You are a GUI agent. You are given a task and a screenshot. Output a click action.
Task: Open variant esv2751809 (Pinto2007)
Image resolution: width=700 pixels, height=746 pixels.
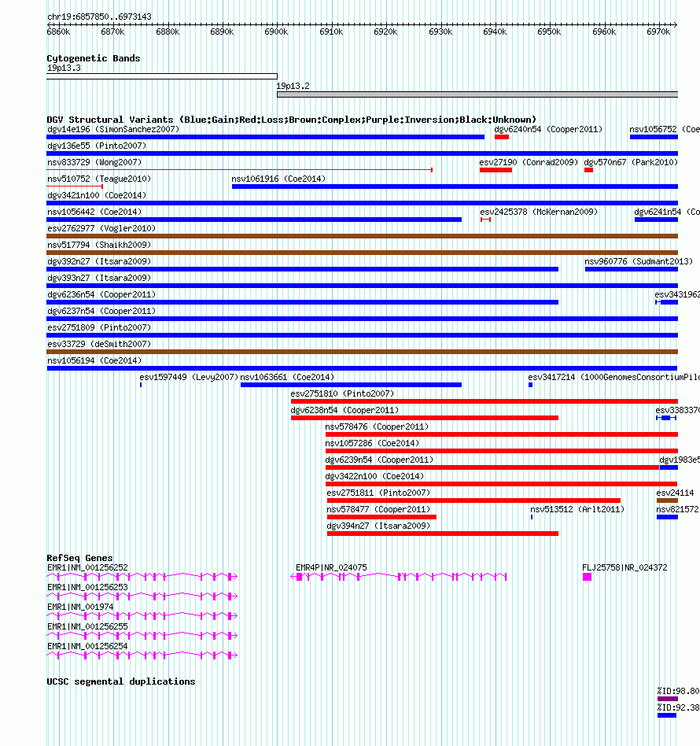pos(99,328)
